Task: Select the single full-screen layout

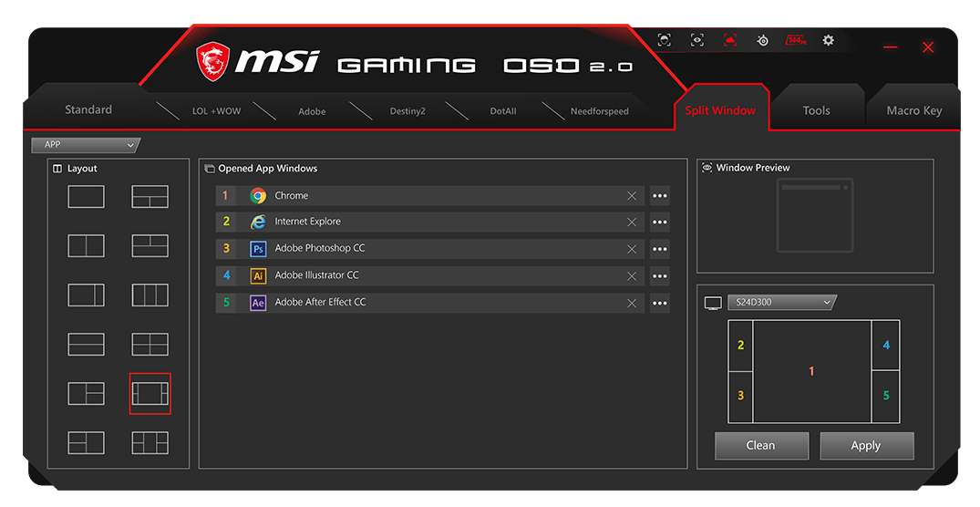Action: point(86,197)
